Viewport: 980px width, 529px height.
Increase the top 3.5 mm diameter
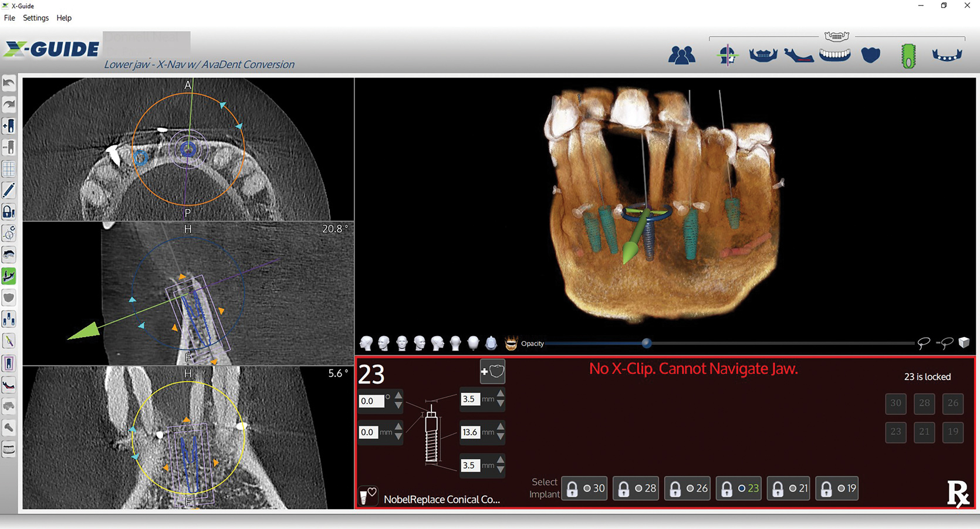tap(501, 395)
